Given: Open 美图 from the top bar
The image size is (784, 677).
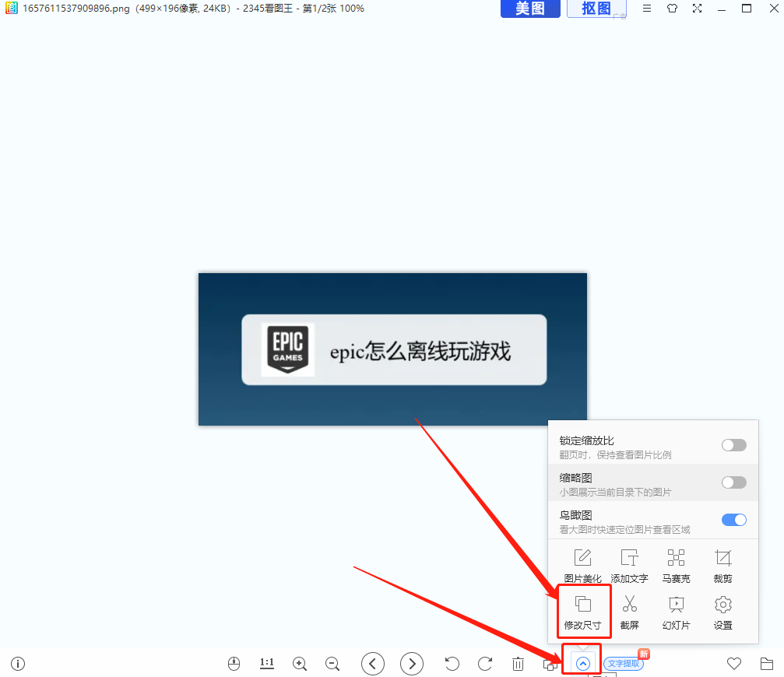Looking at the screenshot, I should (530, 9).
